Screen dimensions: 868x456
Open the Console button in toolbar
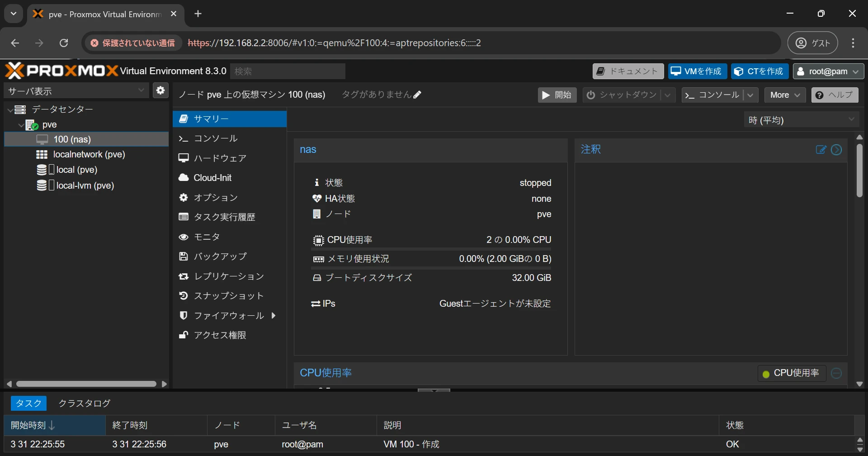712,95
